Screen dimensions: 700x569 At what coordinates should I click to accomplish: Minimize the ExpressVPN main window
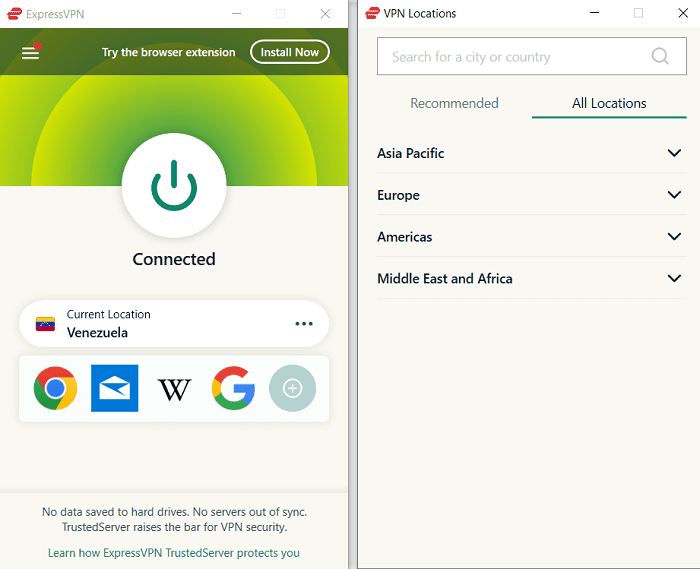click(237, 14)
